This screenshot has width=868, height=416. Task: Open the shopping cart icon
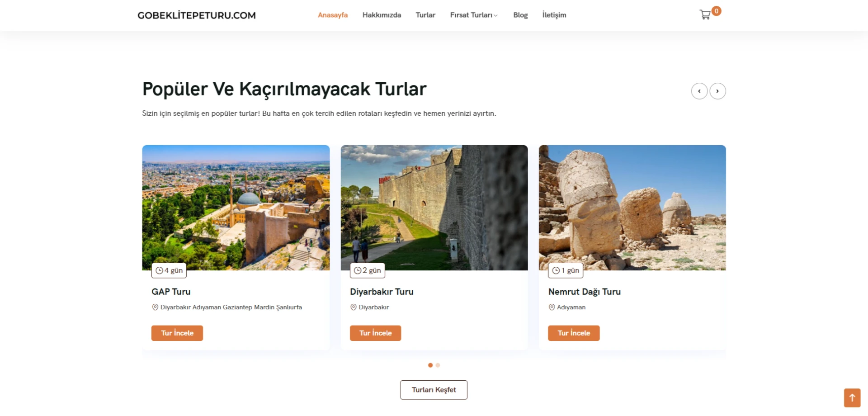705,15
